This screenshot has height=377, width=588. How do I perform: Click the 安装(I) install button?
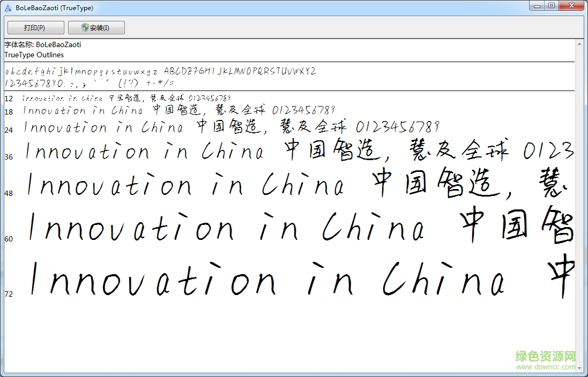click(96, 28)
